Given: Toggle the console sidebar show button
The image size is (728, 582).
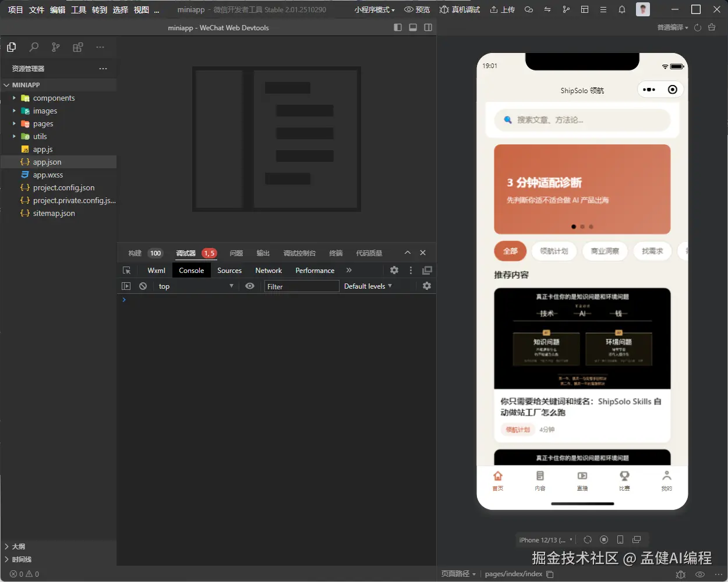Looking at the screenshot, I should pyautogui.click(x=126, y=286).
